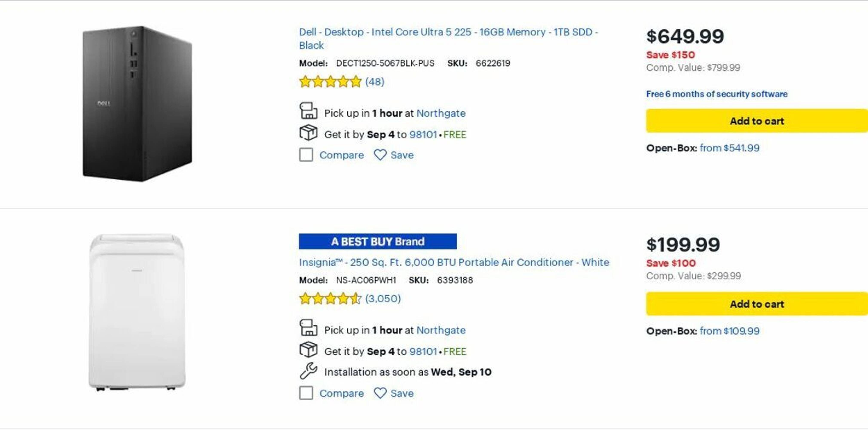Click shipping box icon on Insignia listing
This screenshot has width=868, height=430.
pyautogui.click(x=308, y=350)
